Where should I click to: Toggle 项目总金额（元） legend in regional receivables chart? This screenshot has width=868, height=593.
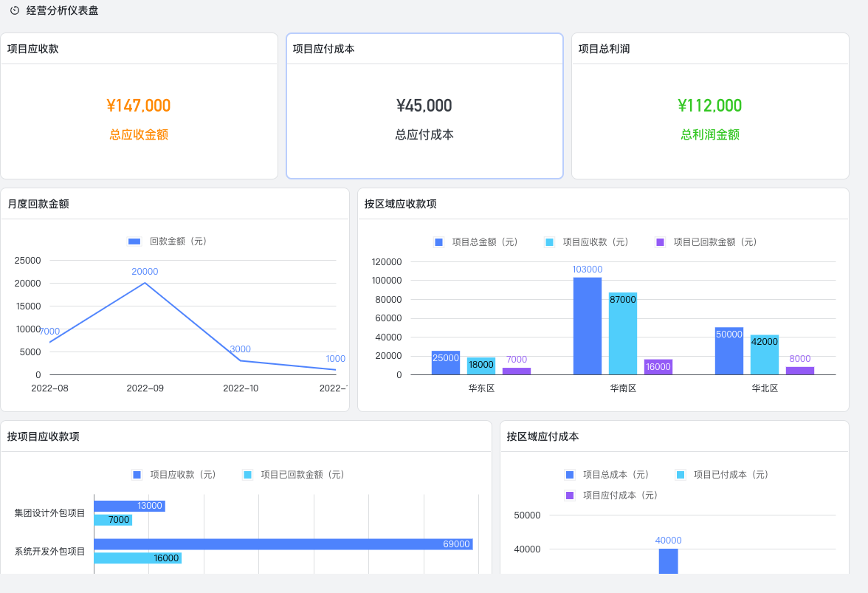[x=439, y=242]
